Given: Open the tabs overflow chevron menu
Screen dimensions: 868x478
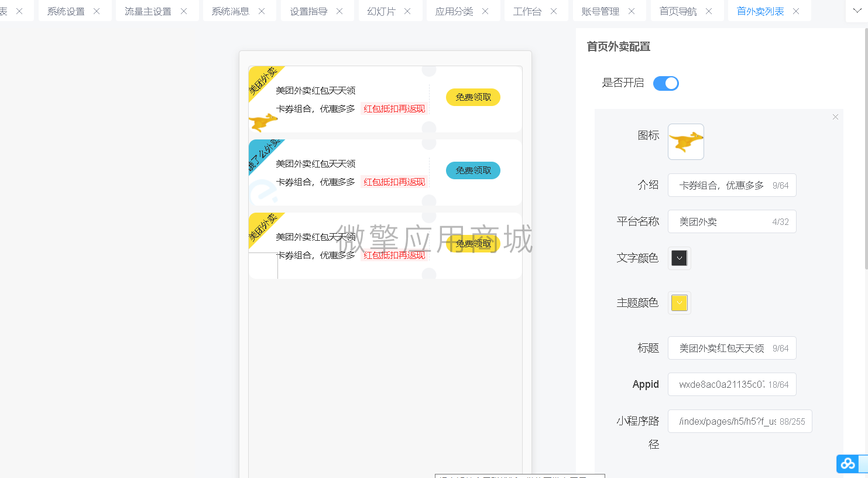Looking at the screenshot, I should [x=857, y=11].
